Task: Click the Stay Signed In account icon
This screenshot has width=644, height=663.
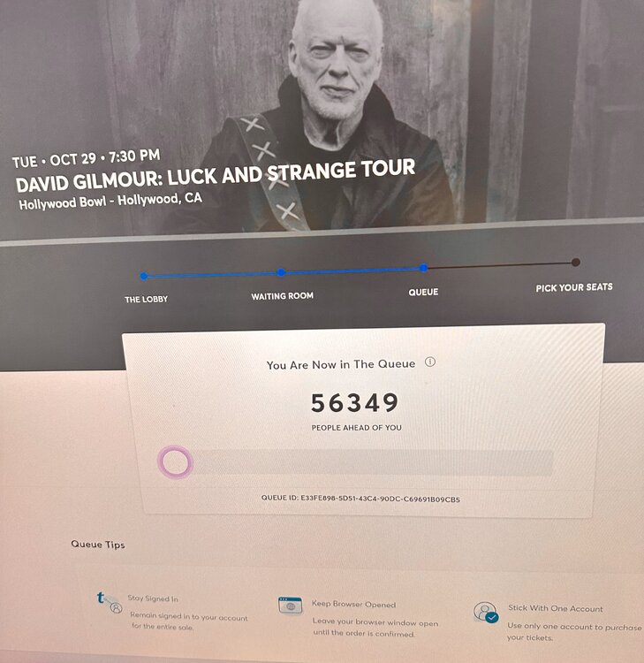Action: tap(110, 603)
